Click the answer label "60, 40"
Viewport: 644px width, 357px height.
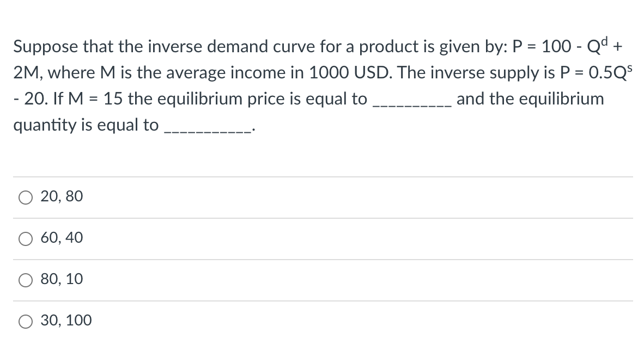(60, 238)
